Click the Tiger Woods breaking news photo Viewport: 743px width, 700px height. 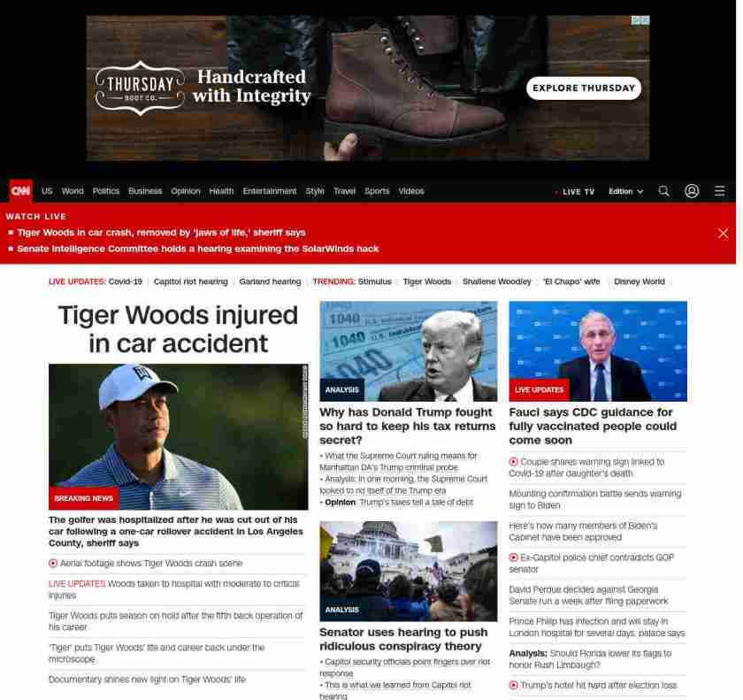point(178,436)
